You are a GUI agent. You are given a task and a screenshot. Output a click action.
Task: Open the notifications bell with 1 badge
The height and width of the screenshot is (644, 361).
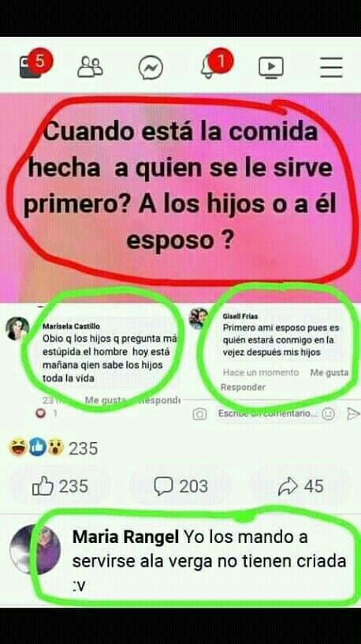216,65
